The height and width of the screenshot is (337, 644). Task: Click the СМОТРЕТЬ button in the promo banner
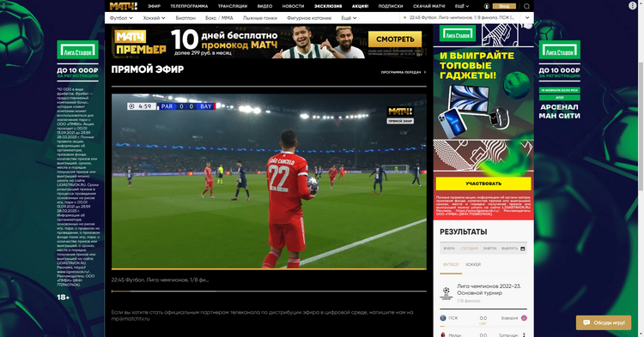(x=395, y=39)
